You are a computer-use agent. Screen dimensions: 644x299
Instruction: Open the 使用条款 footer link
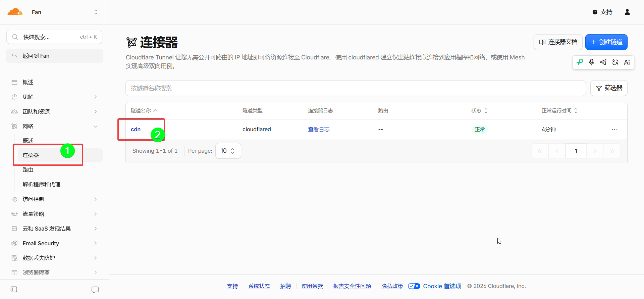[x=312, y=286]
